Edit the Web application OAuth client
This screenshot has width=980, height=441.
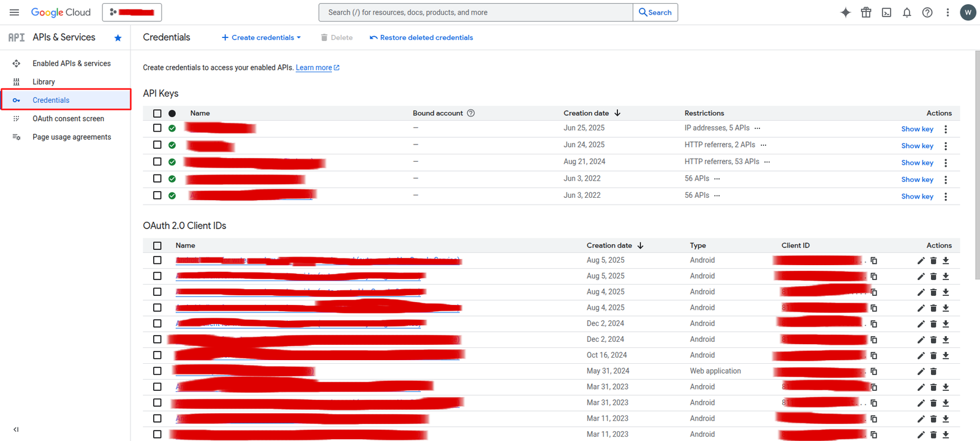[x=921, y=371]
